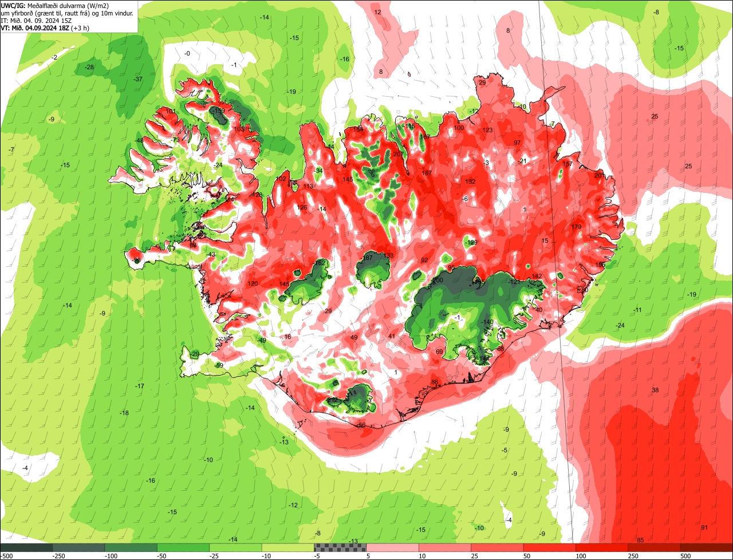This screenshot has width=733, height=560.
Task: Click the map value '157' on the northeast coast
Action: tap(568, 164)
